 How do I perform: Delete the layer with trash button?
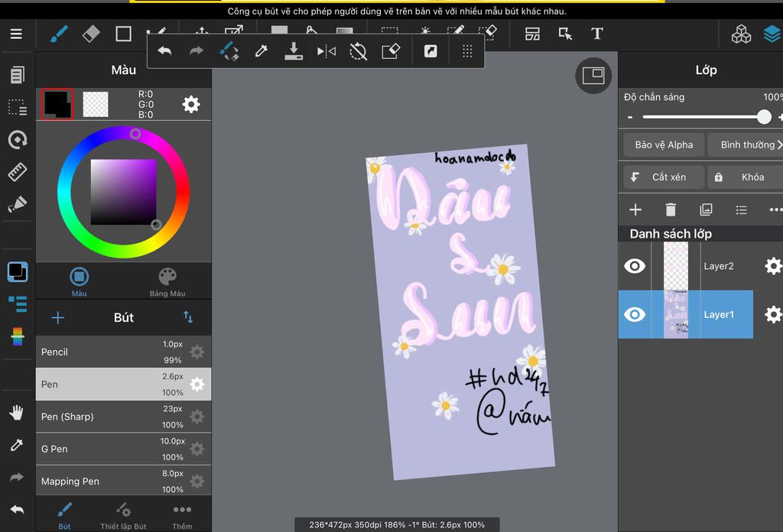671,209
